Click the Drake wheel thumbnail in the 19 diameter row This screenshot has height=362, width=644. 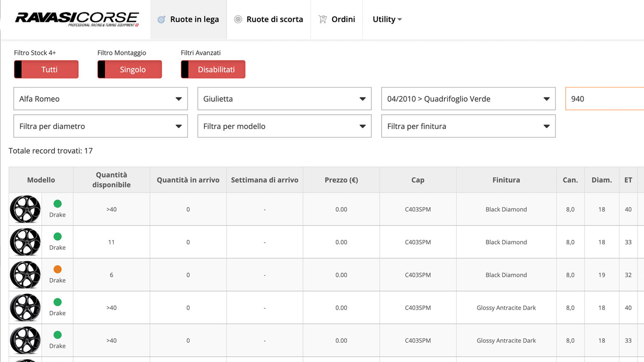tap(25, 275)
